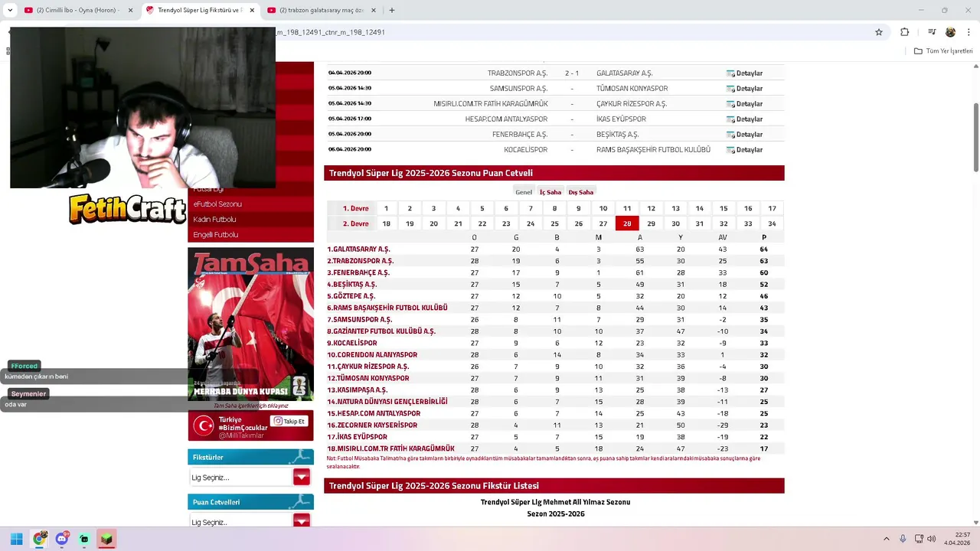Open the teal app icon in the taskbar

pyautogui.click(x=84, y=539)
